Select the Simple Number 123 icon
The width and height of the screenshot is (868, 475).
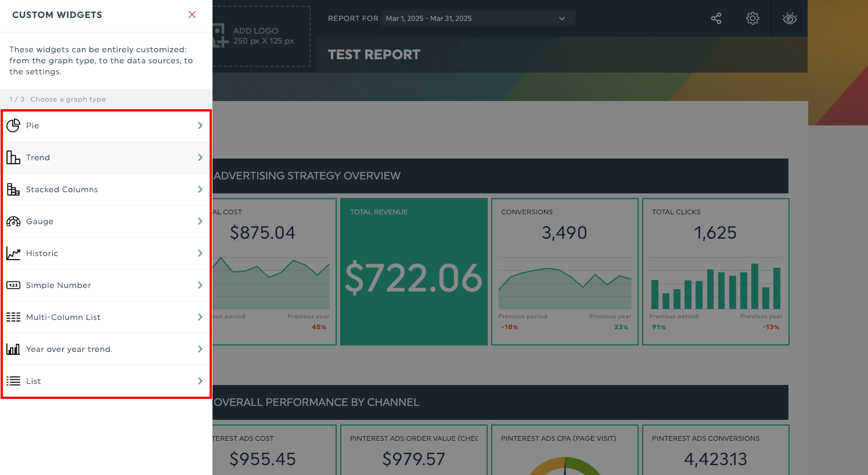[x=13, y=285]
